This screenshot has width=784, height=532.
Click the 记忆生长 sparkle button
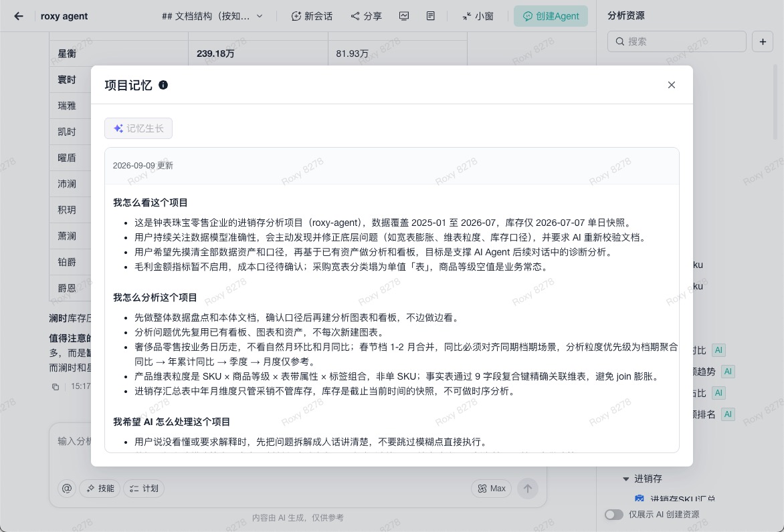pyautogui.click(x=138, y=128)
